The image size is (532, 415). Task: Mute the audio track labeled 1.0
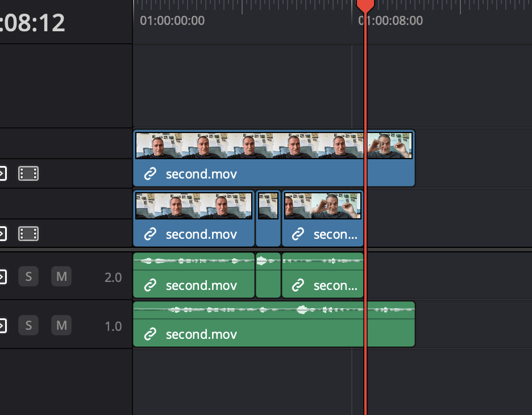pyautogui.click(x=61, y=325)
